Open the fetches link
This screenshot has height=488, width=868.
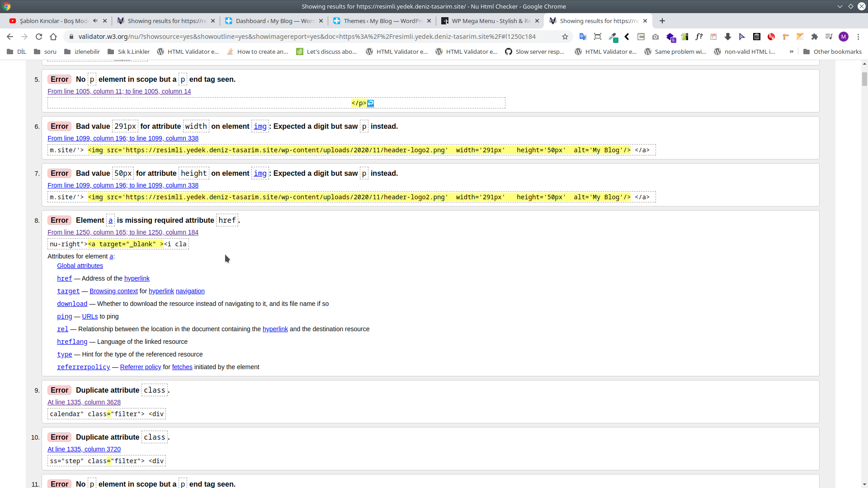pos(182,367)
